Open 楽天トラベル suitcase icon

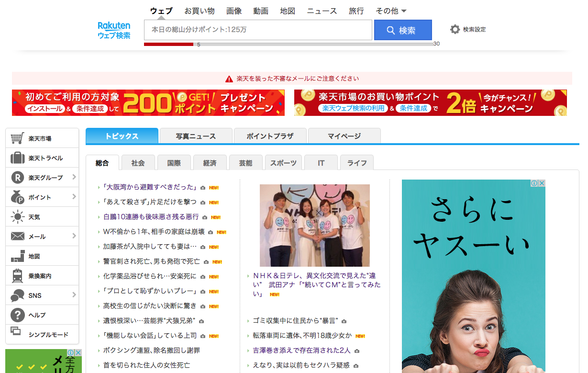coord(17,158)
